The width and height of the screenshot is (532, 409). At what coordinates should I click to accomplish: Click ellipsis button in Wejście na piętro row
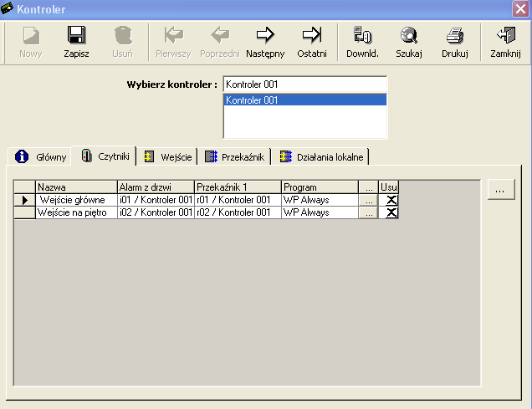pos(368,212)
